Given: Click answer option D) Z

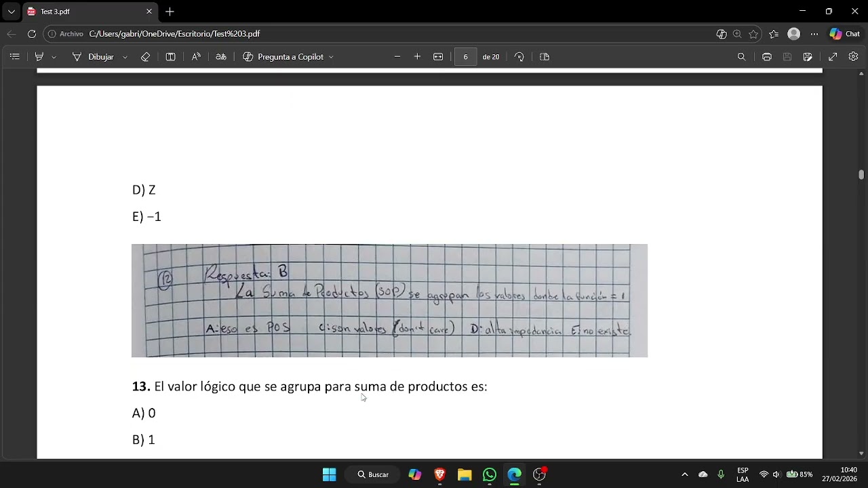Looking at the screenshot, I should coord(144,190).
